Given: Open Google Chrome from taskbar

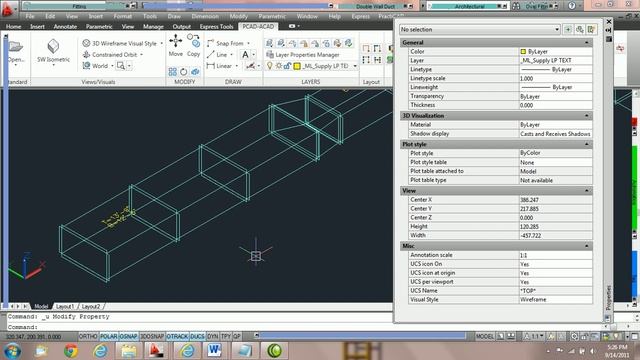Looking at the screenshot, I should [x=71, y=351].
